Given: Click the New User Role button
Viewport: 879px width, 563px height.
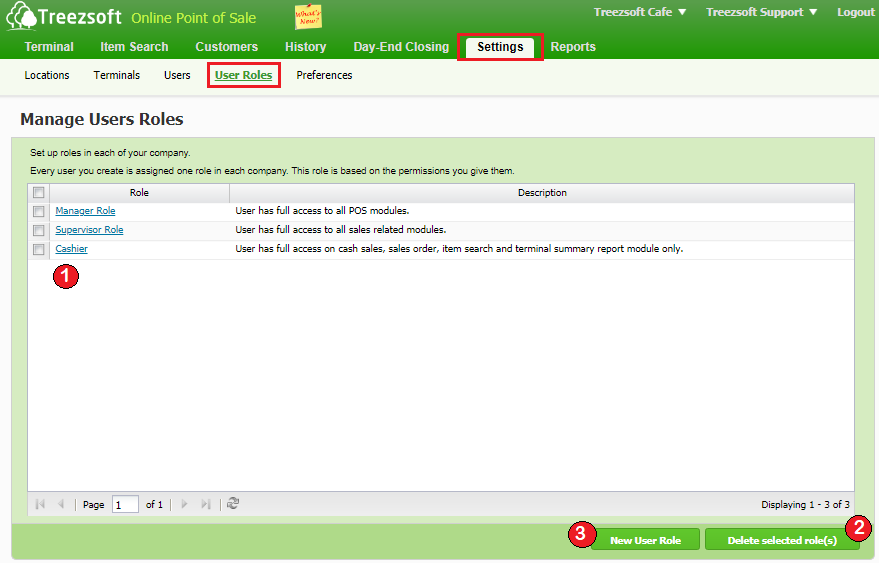Looking at the screenshot, I should [645, 540].
